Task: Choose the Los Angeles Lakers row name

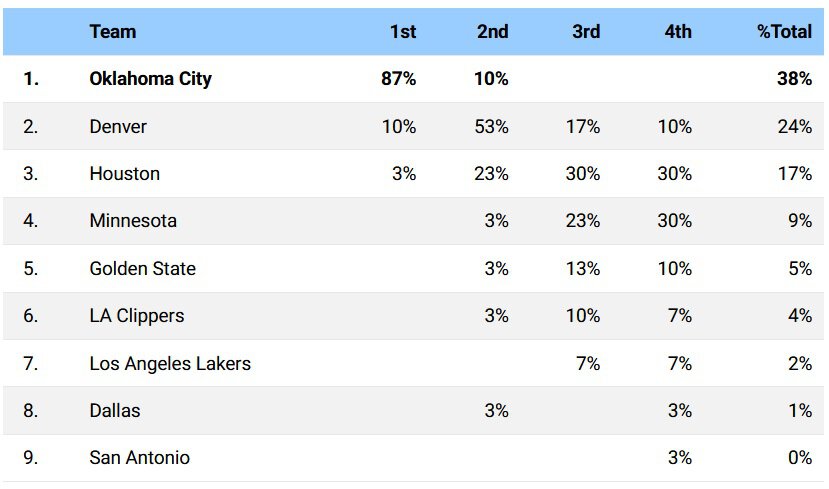Action: click(x=170, y=364)
